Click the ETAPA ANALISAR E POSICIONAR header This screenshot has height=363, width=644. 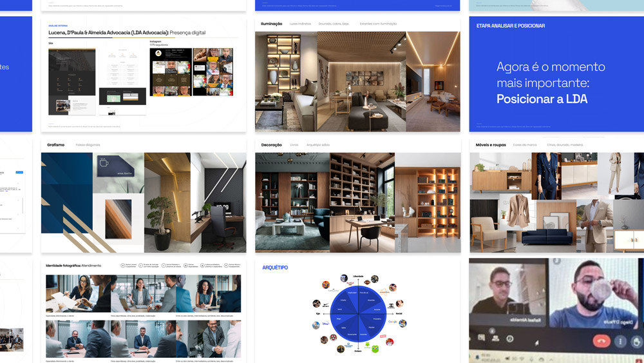tap(510, 26)
